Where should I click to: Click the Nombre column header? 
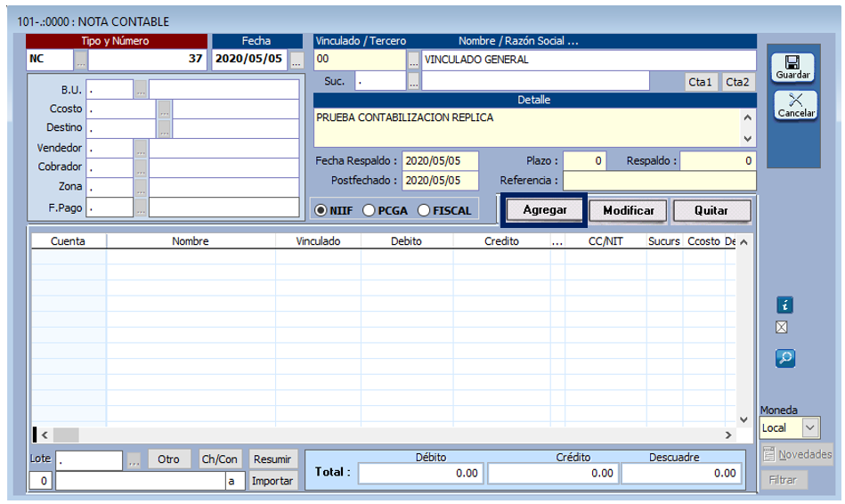(191, 241)
